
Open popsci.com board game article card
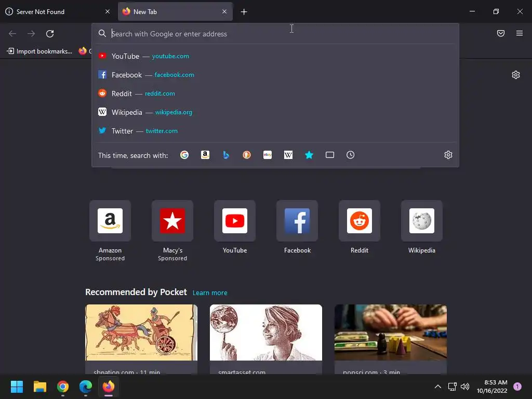[391, 339]
